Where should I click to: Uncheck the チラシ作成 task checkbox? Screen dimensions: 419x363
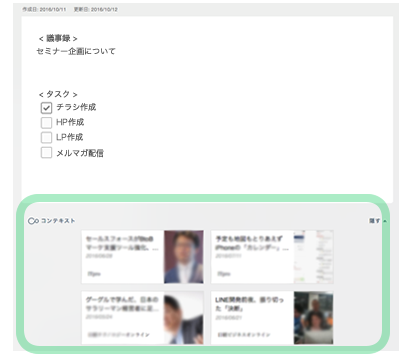(x=46, y=108)
